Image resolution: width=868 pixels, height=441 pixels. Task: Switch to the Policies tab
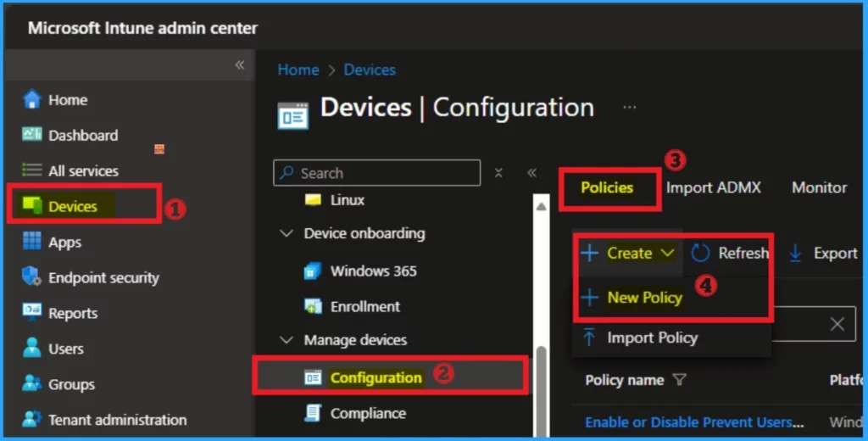point(607,187)
